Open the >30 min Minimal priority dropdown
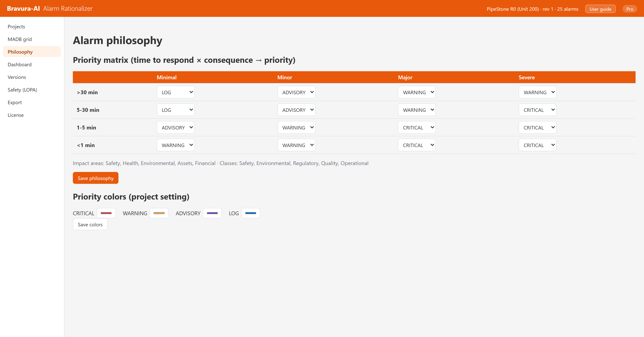The height and width of the screenshot is (337, 644). pyautogui.click(x=176, y=92)
